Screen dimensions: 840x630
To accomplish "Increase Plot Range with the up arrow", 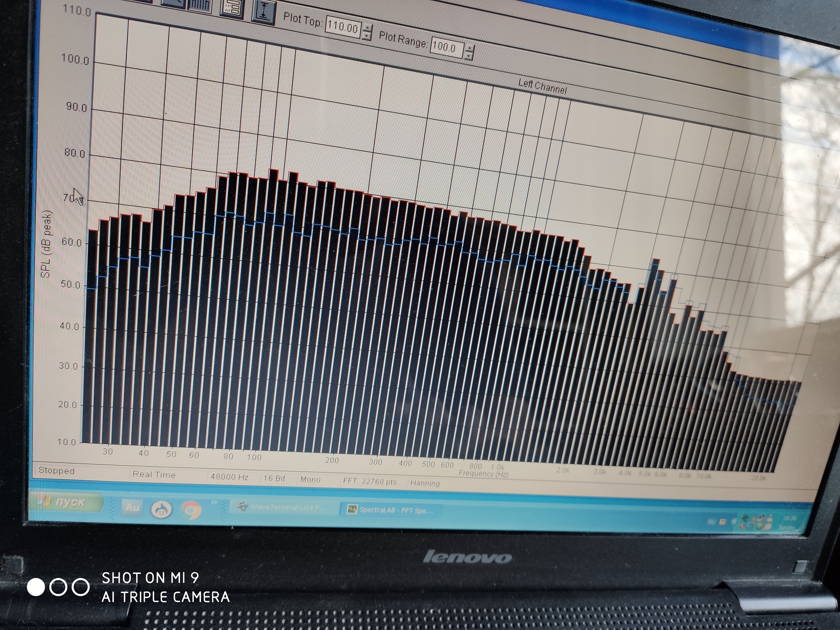I will (x=469, y=47).
